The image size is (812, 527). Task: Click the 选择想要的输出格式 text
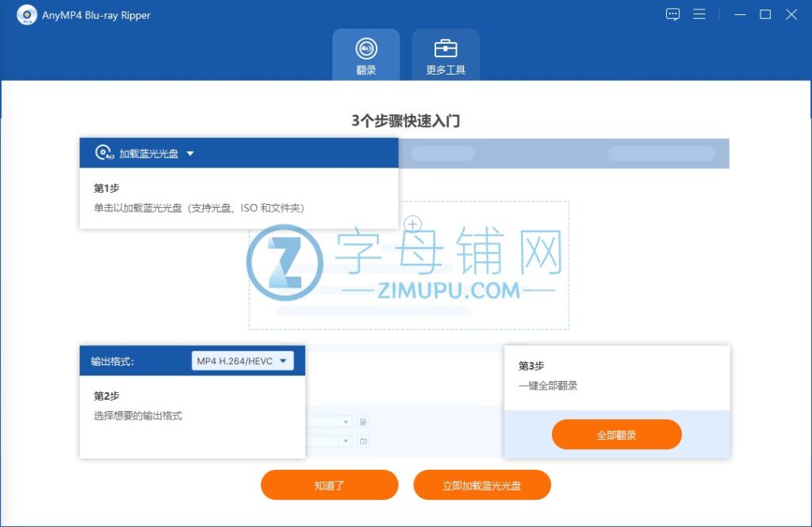[x=138, y=416]
